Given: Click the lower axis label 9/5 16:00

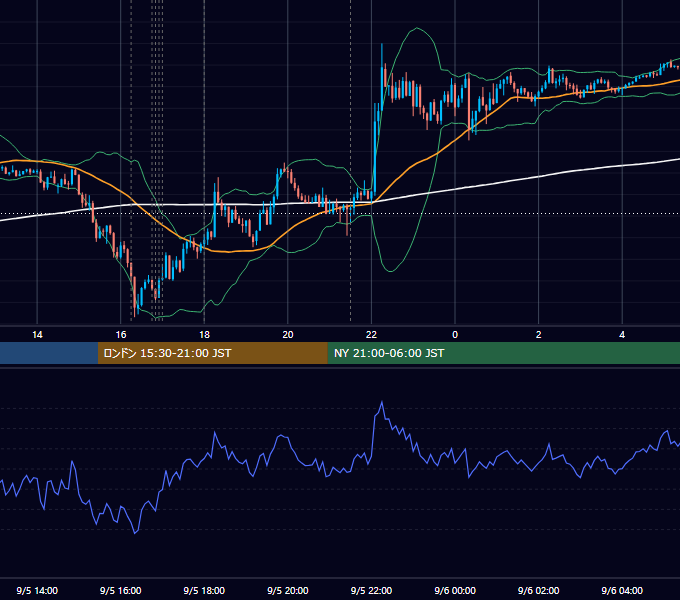Looking at the screenshot, I should coord(121,590).
